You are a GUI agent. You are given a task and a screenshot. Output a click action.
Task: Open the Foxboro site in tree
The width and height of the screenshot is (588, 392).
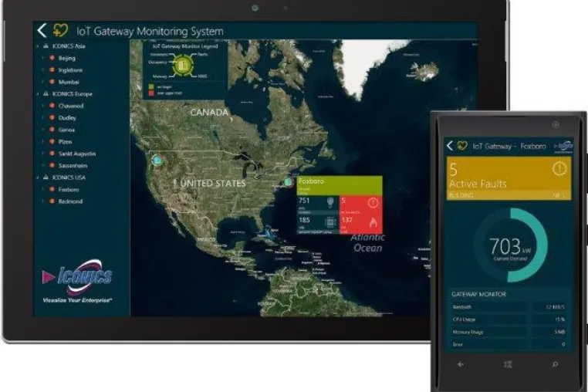coord(69,189)
